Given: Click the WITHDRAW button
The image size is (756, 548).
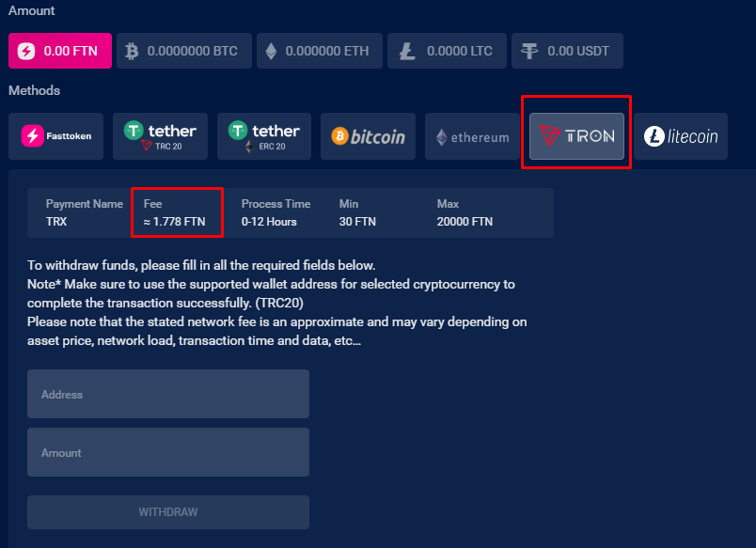Looking at the screenshot, I should click(x=168, y=512).
